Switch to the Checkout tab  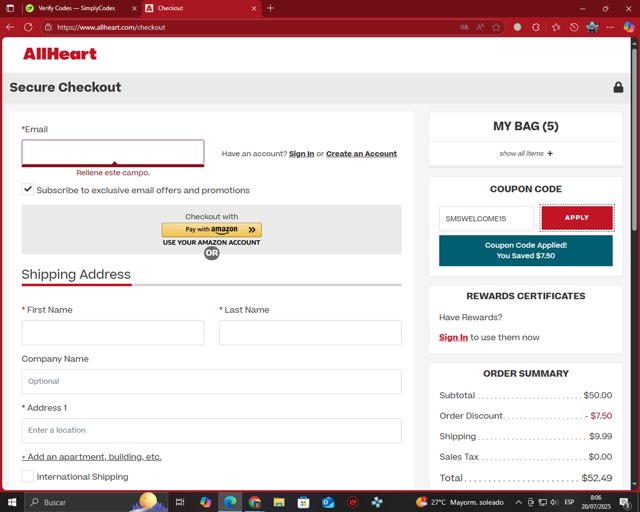(202, 8)
